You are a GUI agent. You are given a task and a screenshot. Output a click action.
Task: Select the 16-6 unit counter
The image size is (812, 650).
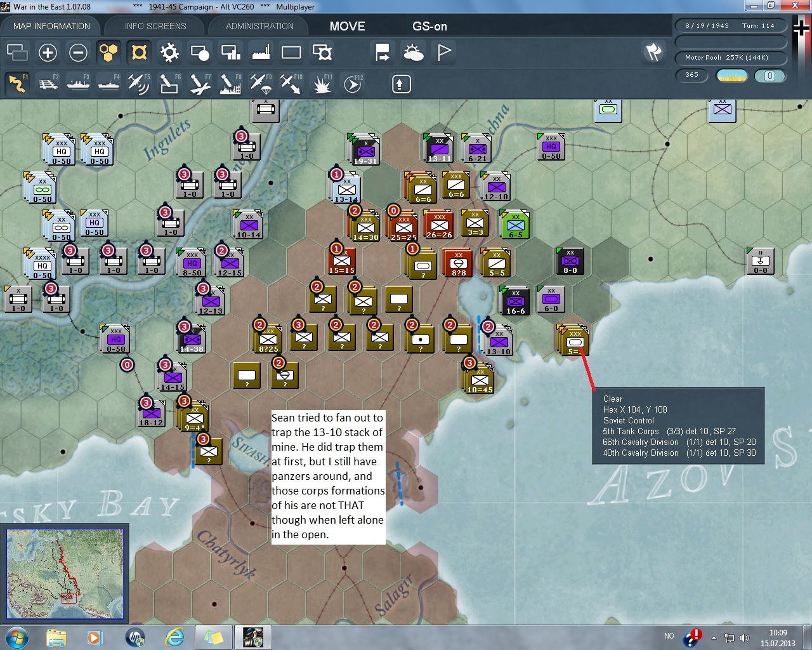click(515, 301)
